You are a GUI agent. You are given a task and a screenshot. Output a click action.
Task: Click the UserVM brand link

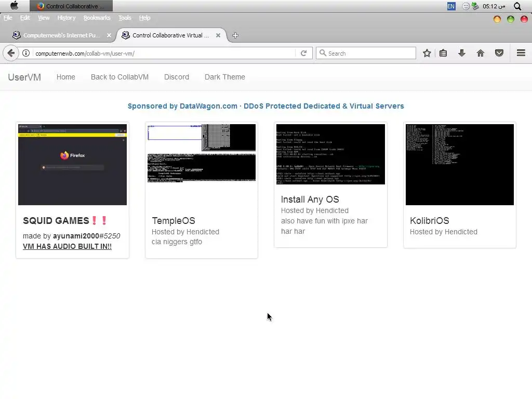pyautogui.click(x=24, y=77)
